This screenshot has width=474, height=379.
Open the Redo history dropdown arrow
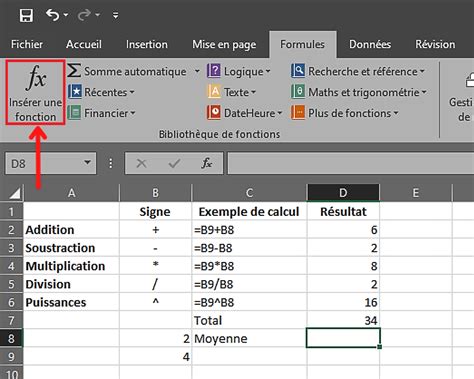pos(97,15)
